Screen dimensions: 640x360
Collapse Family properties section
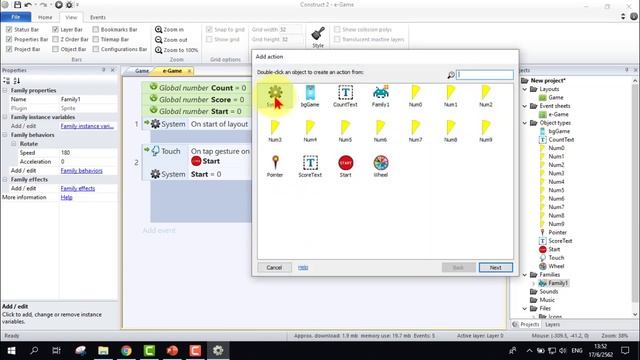click(5, 90)
